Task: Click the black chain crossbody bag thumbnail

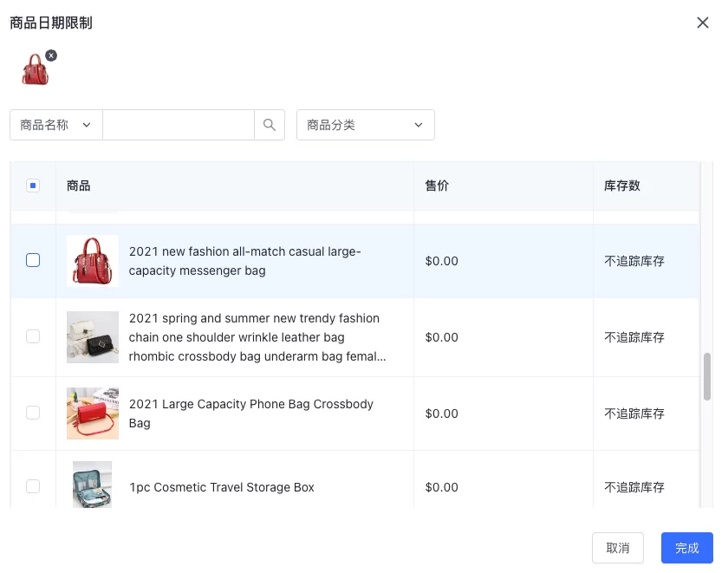Action: coord(92,336)
